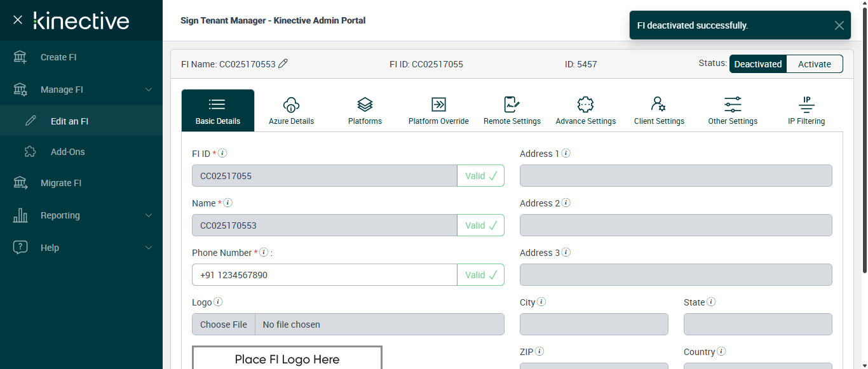Open the Azure Details tab

[x=291, y=111]
